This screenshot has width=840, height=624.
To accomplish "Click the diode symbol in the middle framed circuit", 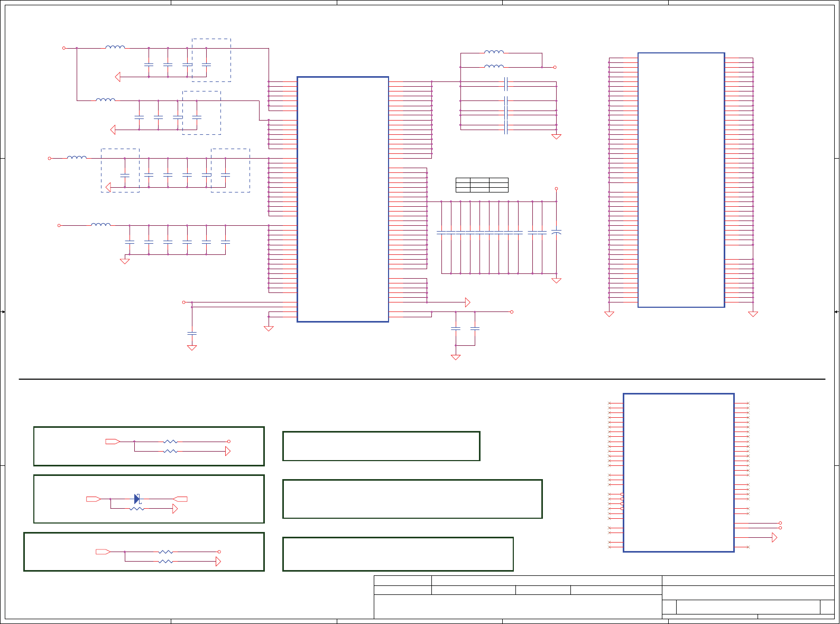I will click(137, 499).
